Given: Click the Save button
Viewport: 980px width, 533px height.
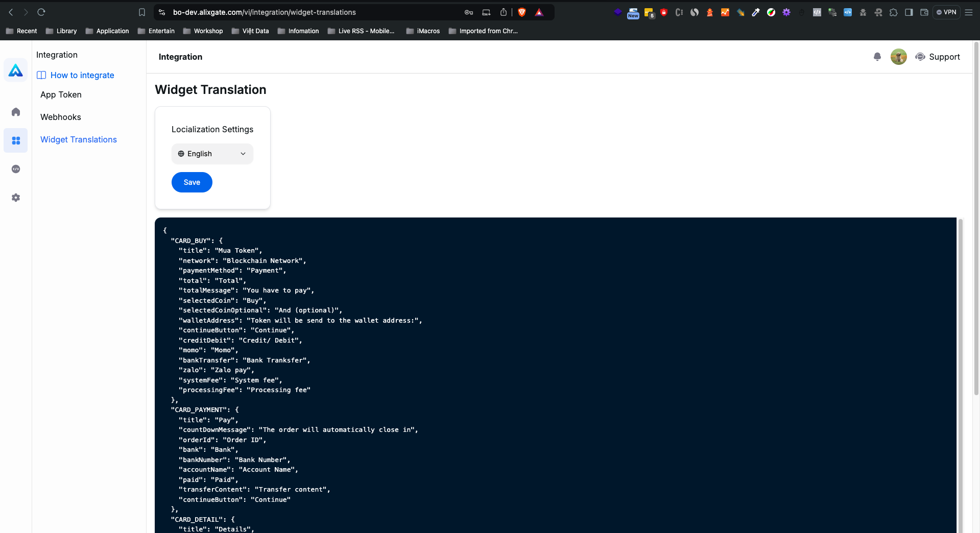Looking at the screenshot, I should pos(192,182).
